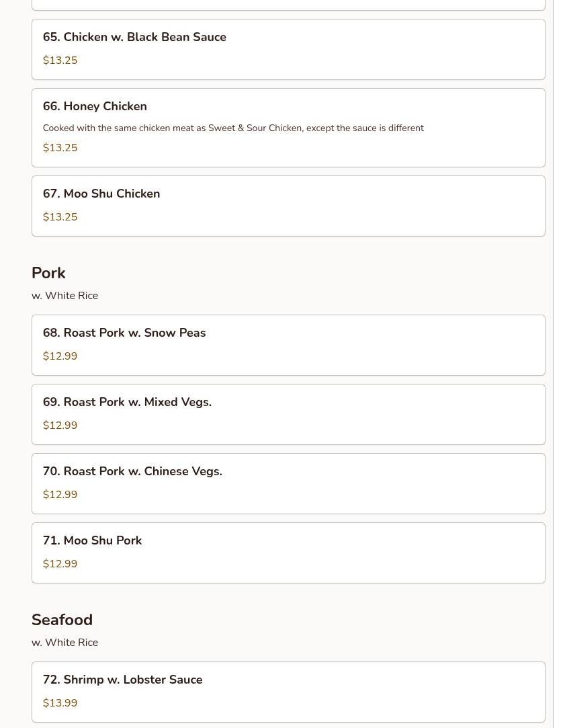Click the Pork section heading
Screen dimensions: 567x728
[x=48, y=272]
